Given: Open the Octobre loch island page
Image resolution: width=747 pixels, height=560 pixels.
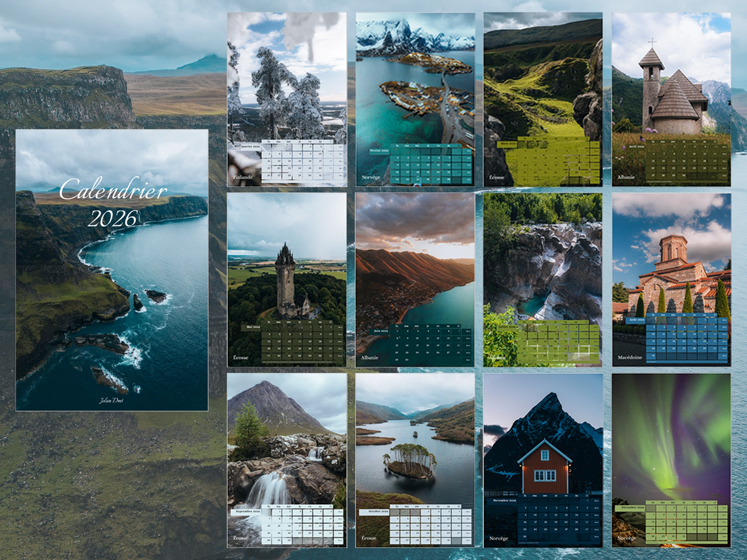Looking at the screenshot, I should point(415,439).
